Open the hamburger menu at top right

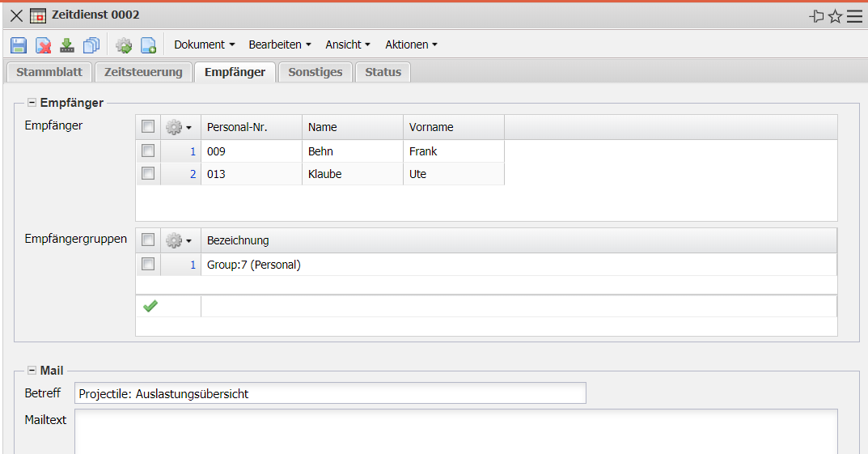(854, 16)
